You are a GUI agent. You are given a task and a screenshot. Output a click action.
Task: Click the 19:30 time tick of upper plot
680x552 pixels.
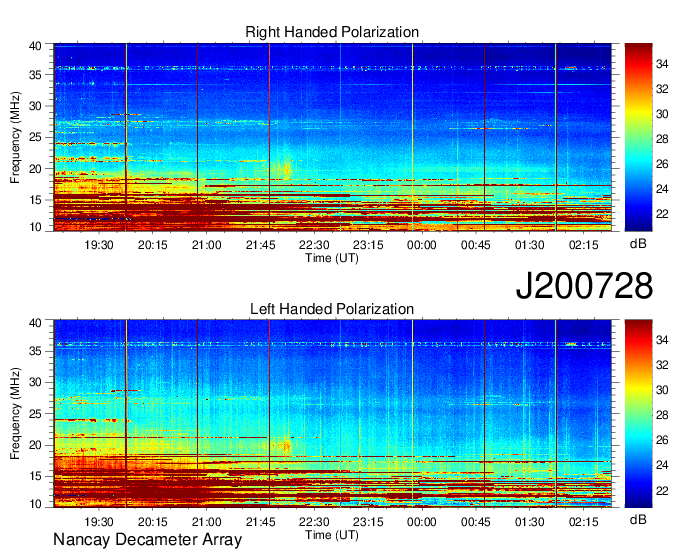(98, 245)
